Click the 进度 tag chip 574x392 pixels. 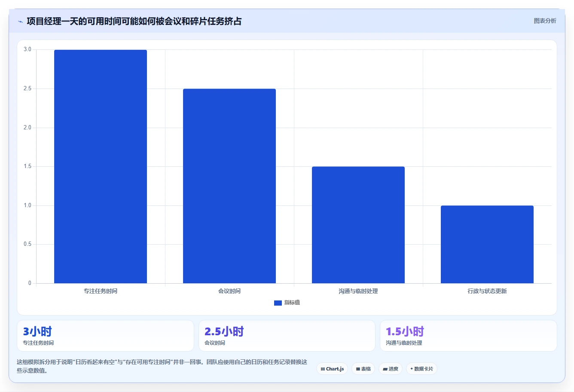(391, 369)
